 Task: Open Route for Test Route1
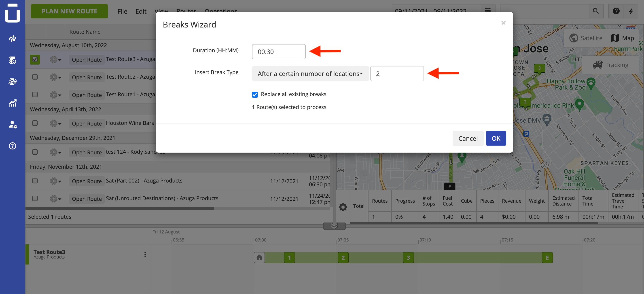[x=87, y=95]
